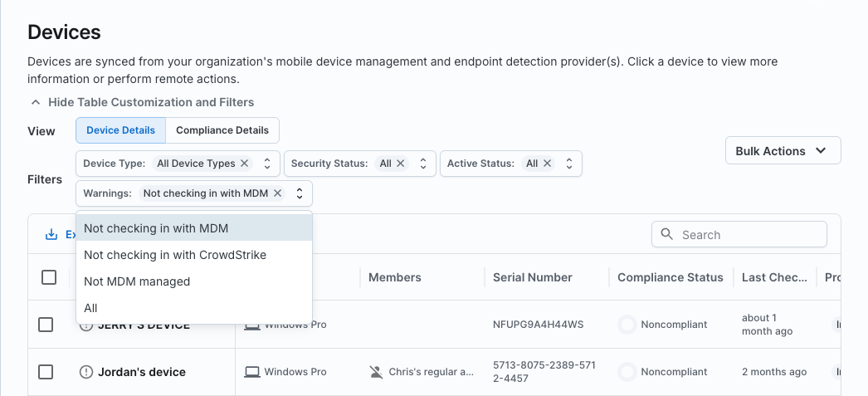Click Noncompliant status icon for Jerry's device
Viewport: 868px width, 396px height.
(627, 325)
